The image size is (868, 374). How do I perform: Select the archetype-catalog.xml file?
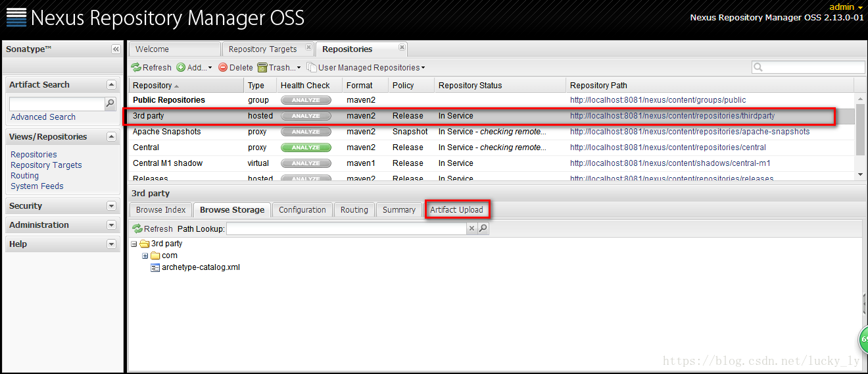pyautogui.click(x=195, y=267)
